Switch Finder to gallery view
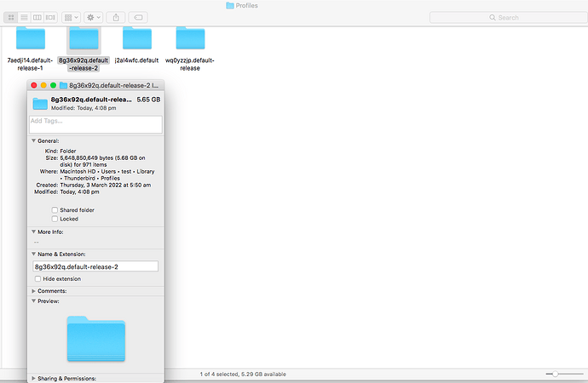This screenshot has height=383, width=588. point(50,17)
